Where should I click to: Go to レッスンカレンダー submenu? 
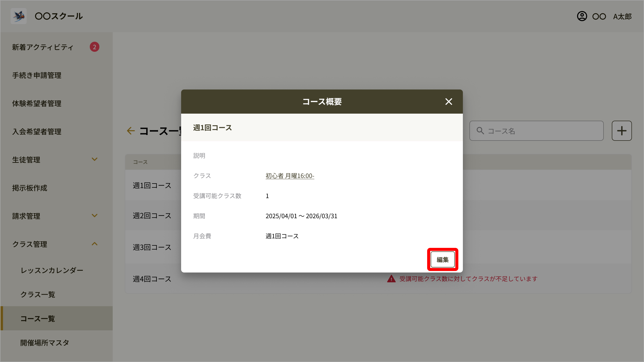[52, 270]
